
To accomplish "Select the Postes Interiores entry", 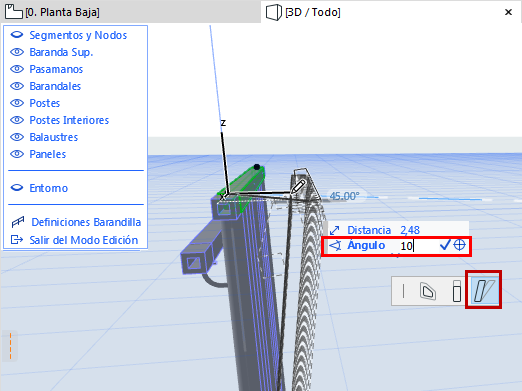I will 69,120.
